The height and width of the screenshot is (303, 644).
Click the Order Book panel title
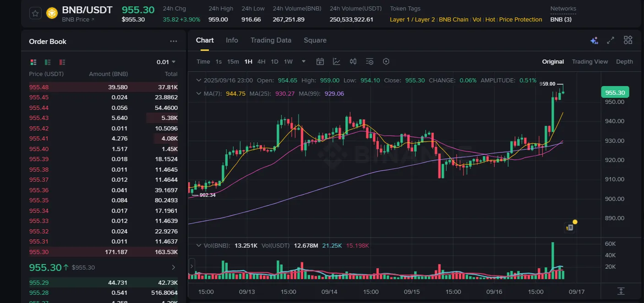48,42
